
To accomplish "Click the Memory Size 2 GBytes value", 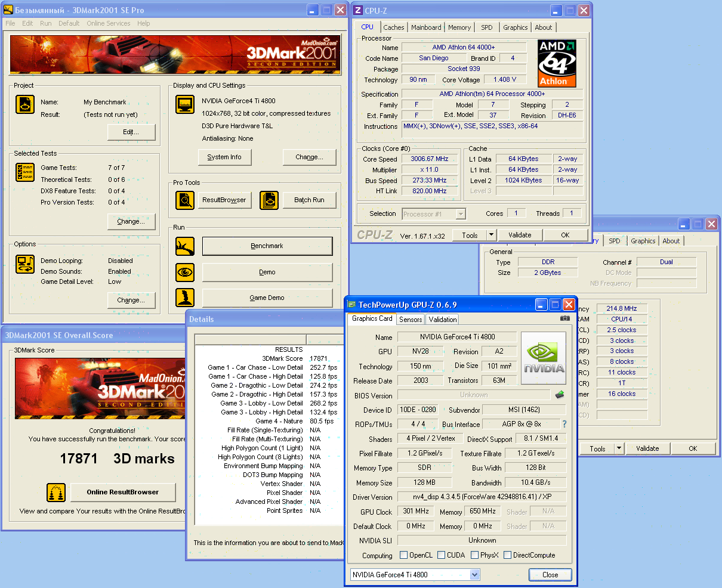I will point(548,273).
